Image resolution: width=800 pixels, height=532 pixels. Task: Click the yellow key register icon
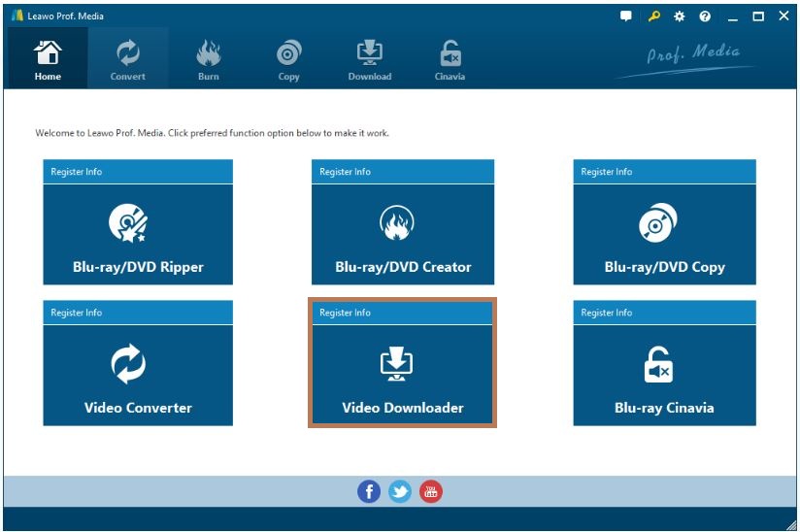point(653,17)
